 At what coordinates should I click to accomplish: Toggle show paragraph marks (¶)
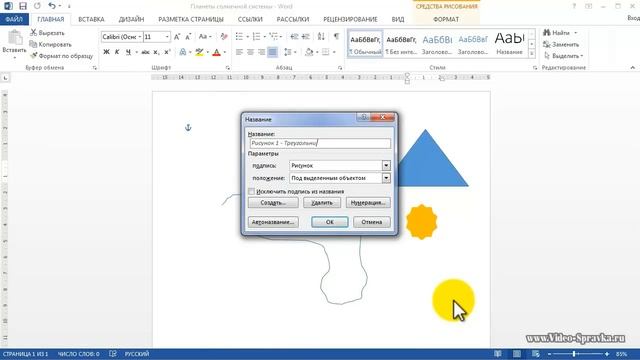336,37
